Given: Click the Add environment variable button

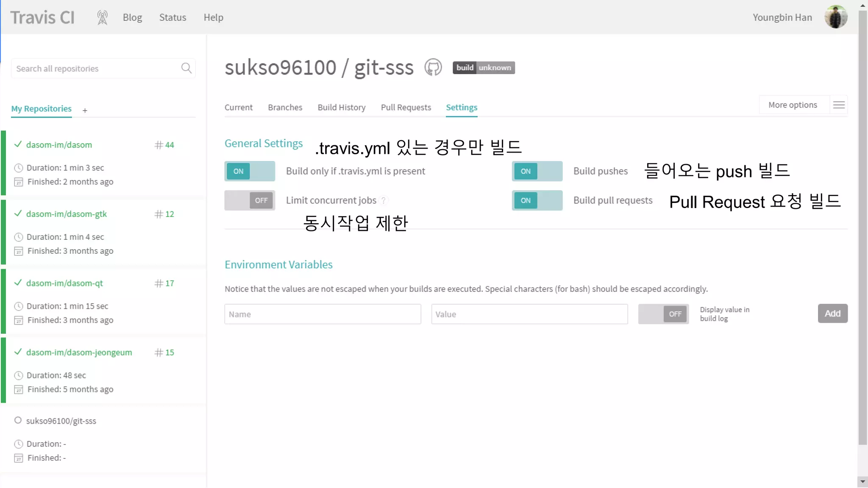Looking at the screenshot, I should pyautogui.click(x=832, y=313).
